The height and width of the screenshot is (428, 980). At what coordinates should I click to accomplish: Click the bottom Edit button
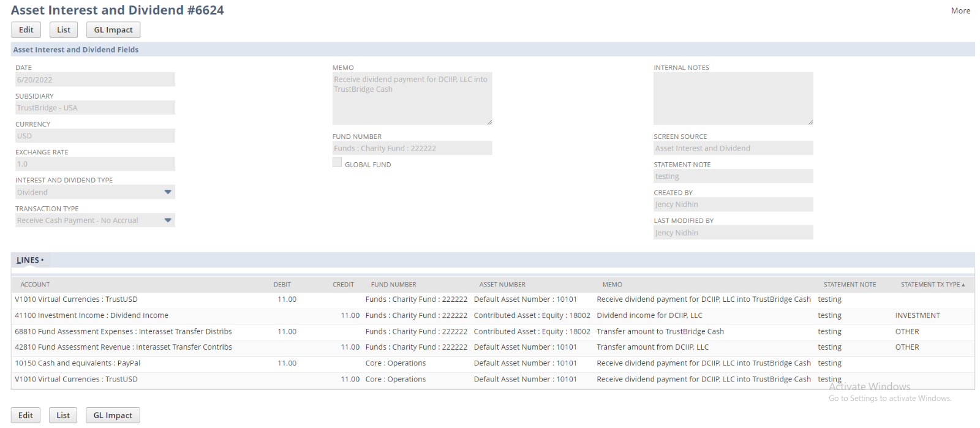[26, 415]
